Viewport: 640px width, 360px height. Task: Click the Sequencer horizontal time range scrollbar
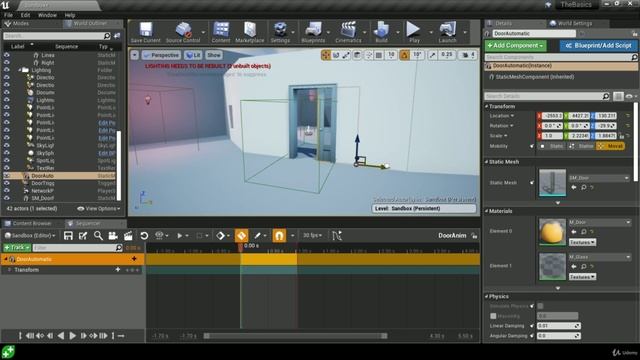tap(296, 336)
